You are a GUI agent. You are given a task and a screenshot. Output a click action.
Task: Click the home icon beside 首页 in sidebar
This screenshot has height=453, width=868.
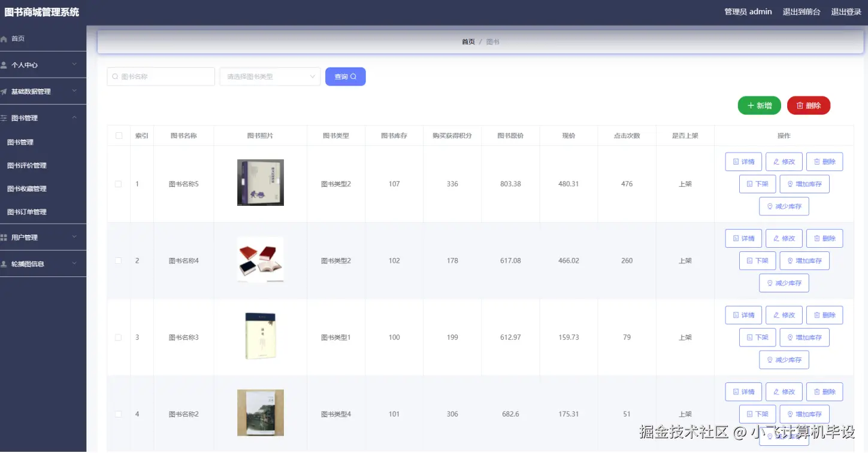pos(4,39)
